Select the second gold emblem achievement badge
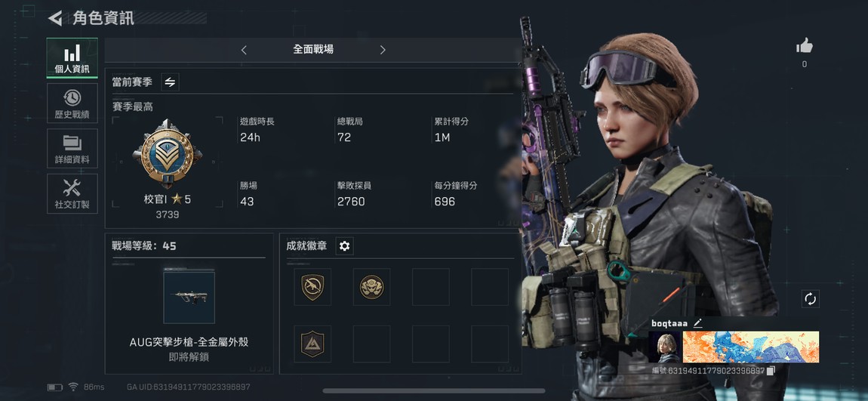 [371, 287]
